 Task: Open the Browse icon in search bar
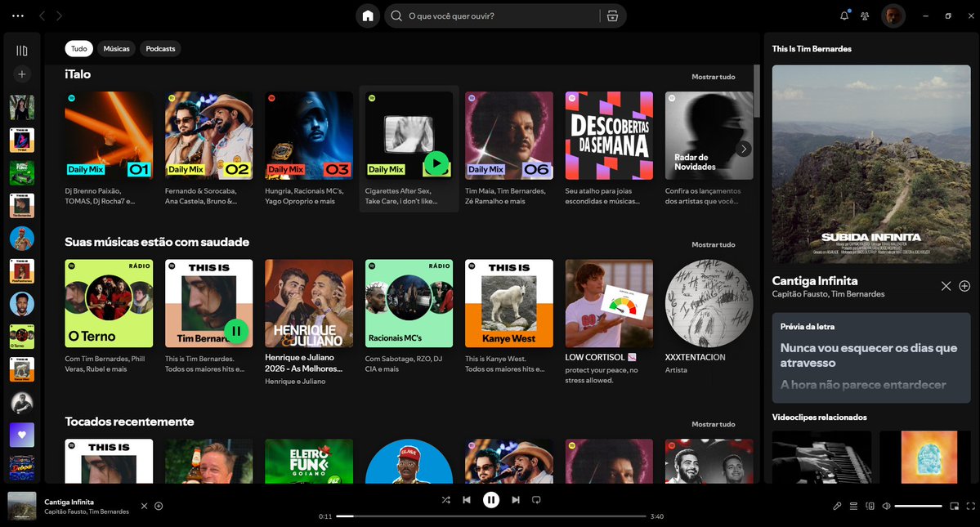tap(612, 16)
